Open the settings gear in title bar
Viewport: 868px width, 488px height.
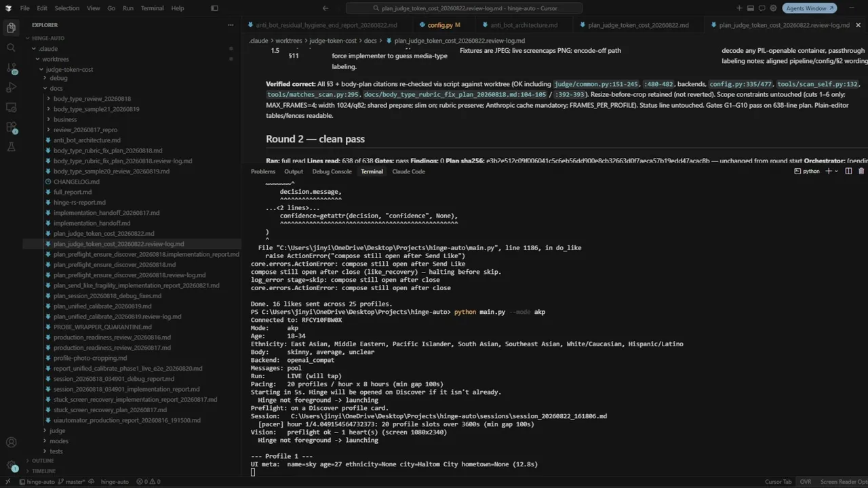pyautogui.click(x=773, y=8)
